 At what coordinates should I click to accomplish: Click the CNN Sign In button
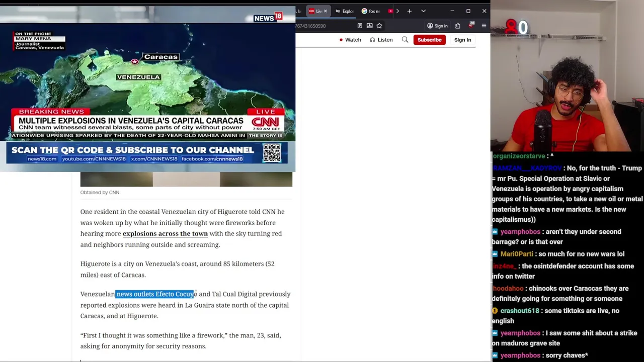point(462,40)
